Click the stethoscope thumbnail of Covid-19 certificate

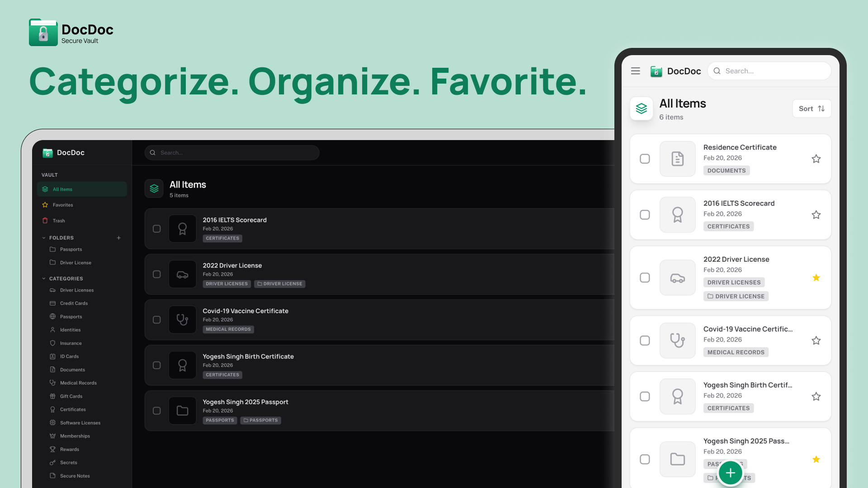(182, 319)
